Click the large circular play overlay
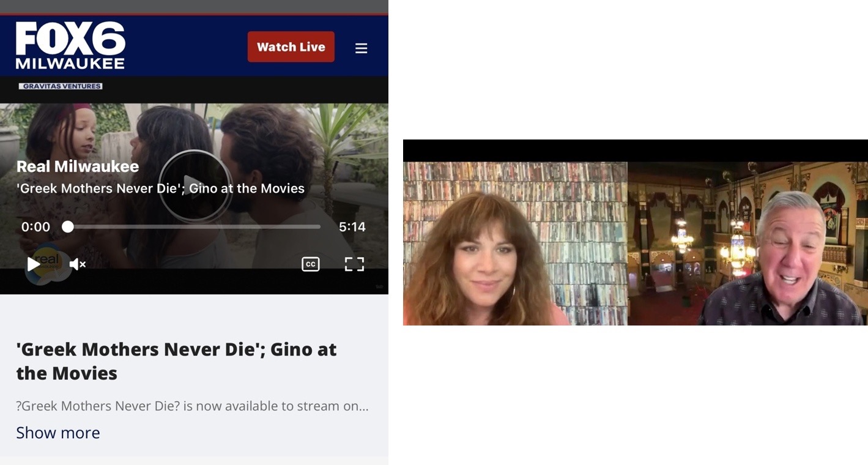 pyautogui.click(x=195, y=185)
